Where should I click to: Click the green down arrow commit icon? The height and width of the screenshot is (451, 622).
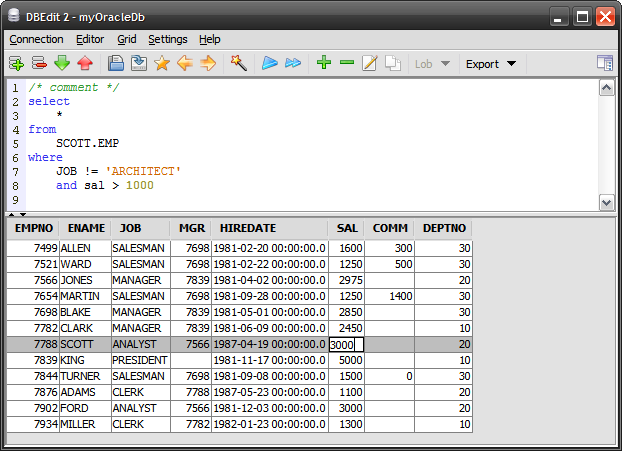[62, 63]
